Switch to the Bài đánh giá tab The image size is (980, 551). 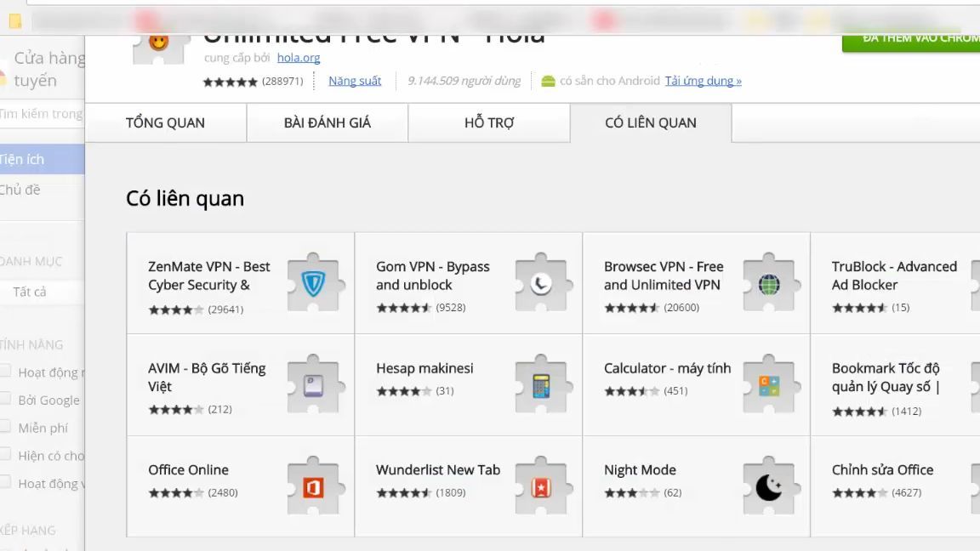(328, 123)
